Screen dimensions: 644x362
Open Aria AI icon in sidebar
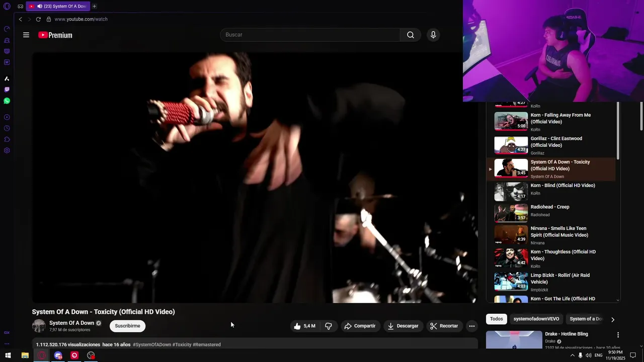click(7, 78)
